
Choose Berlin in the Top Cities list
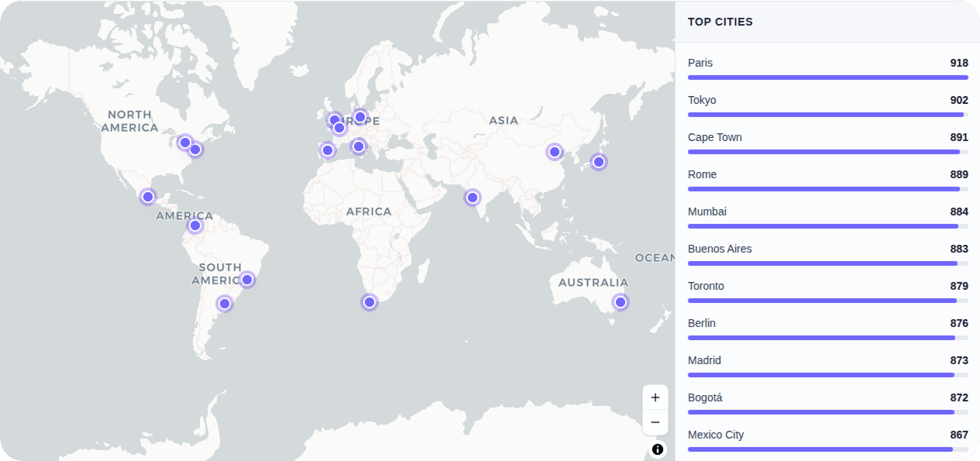click(828, 328)
